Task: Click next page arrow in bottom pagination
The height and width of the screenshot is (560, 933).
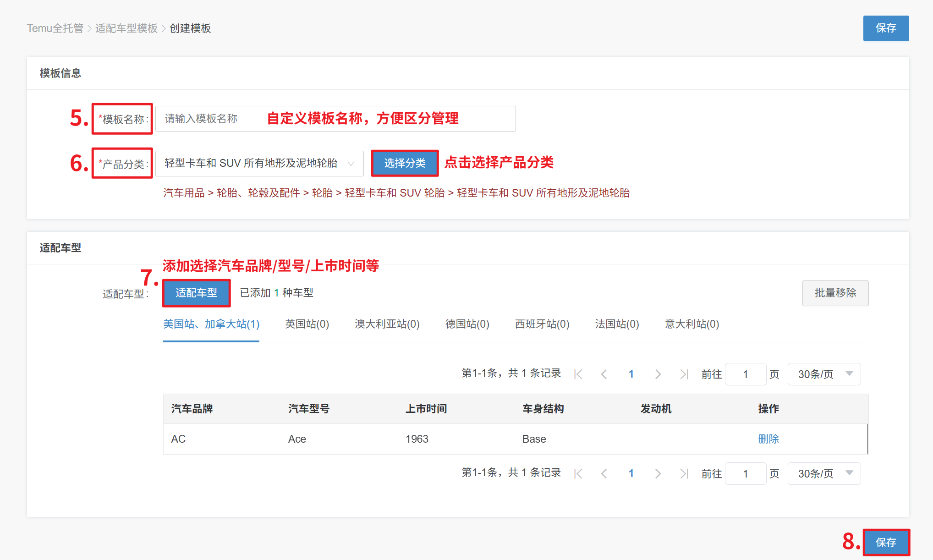Action: (x=658, y=474)
